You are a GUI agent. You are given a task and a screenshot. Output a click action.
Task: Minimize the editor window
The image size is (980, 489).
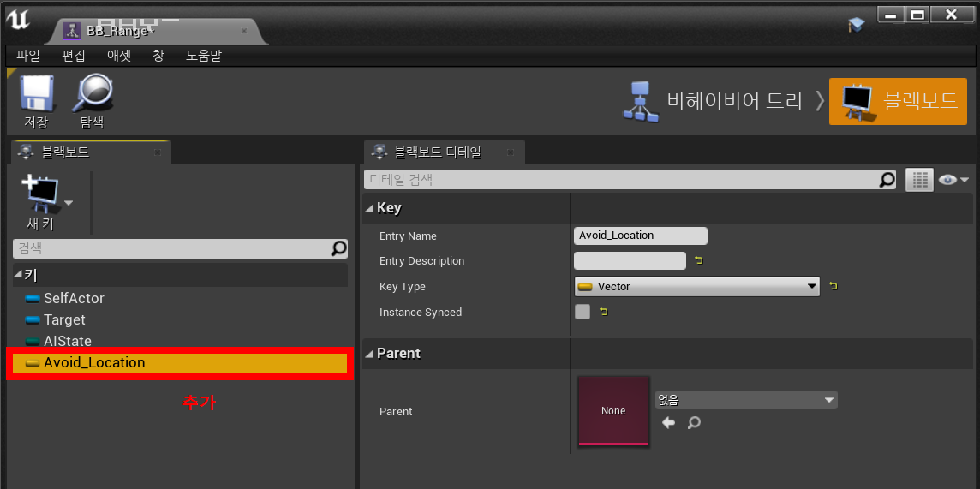pyautogui.click(x=892, y=14)
